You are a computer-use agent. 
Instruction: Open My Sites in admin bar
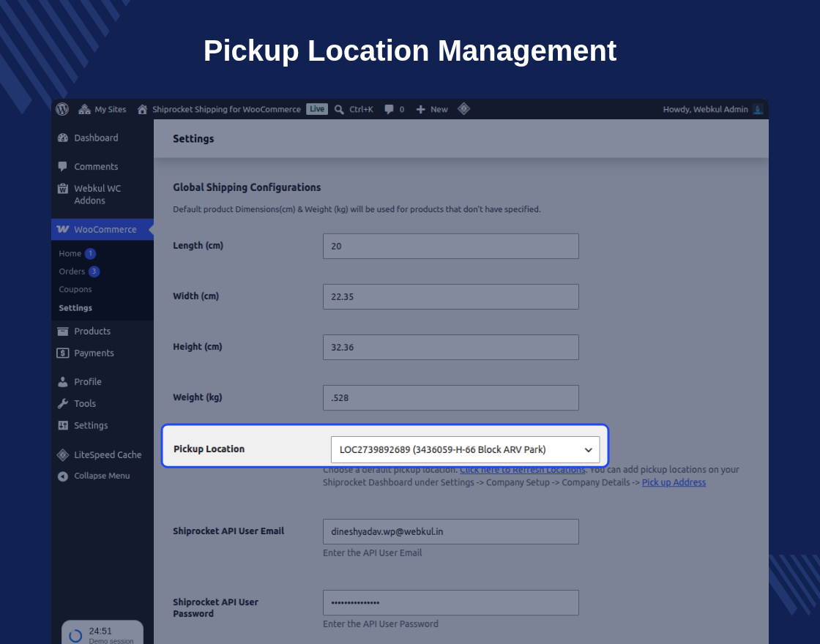(x=102, y=109)
